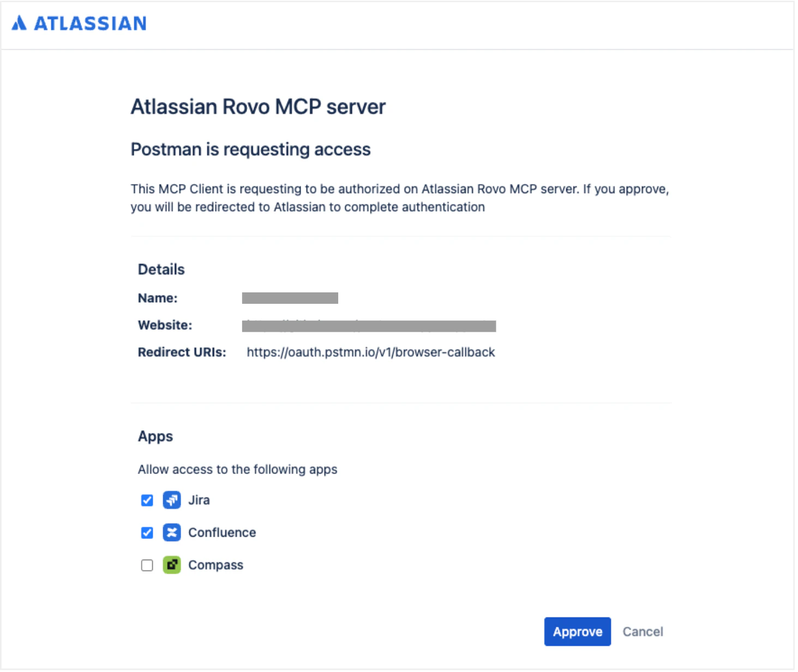The height and width of the screenshot is (672, 798).
Task: Click the Apps section heading
Action: (x=155, y=436)
